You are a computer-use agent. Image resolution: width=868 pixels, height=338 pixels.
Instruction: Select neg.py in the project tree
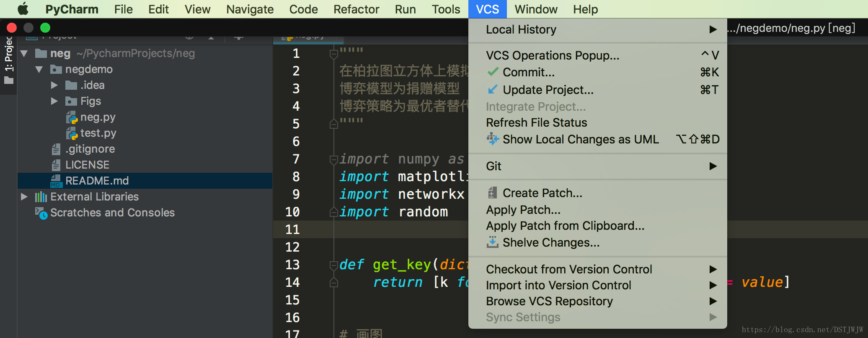coord(98,117)
